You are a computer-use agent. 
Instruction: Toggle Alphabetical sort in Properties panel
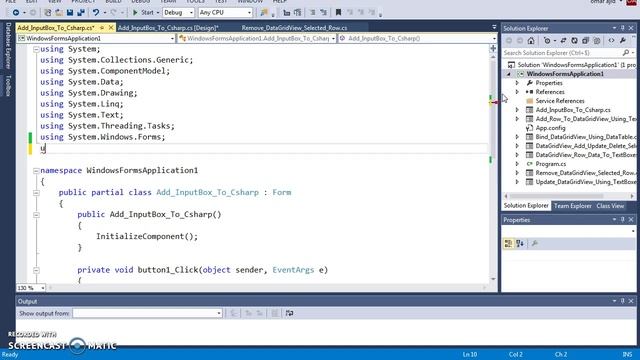click(x=520, y=244)
